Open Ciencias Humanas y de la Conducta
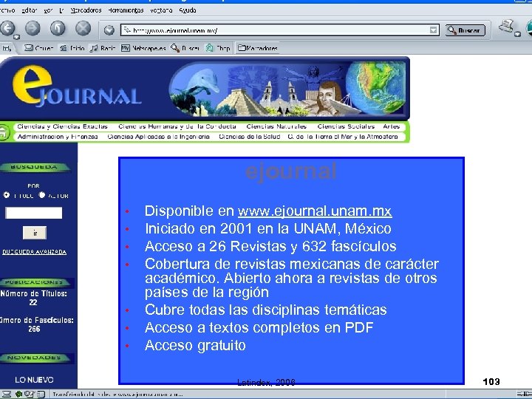The height and width of the screenshot is (399, 532). click(177, 126)
